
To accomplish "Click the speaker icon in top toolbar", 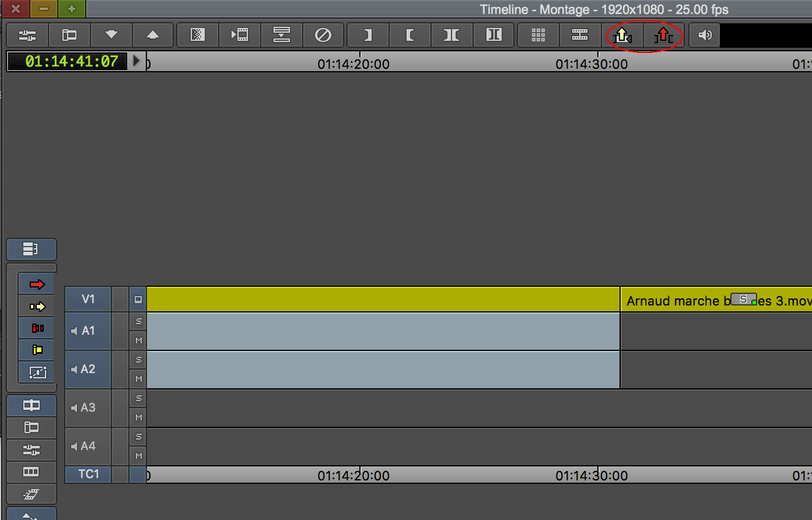I will 705,36.
